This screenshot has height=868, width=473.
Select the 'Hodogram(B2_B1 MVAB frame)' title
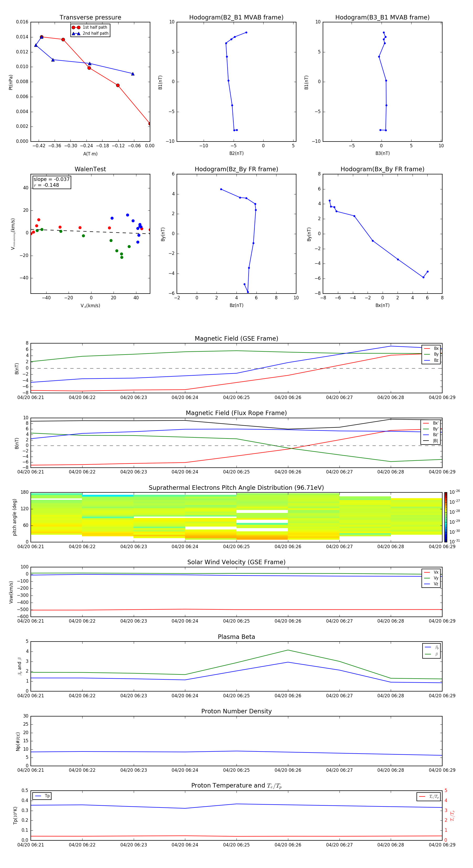coord(236,18)
